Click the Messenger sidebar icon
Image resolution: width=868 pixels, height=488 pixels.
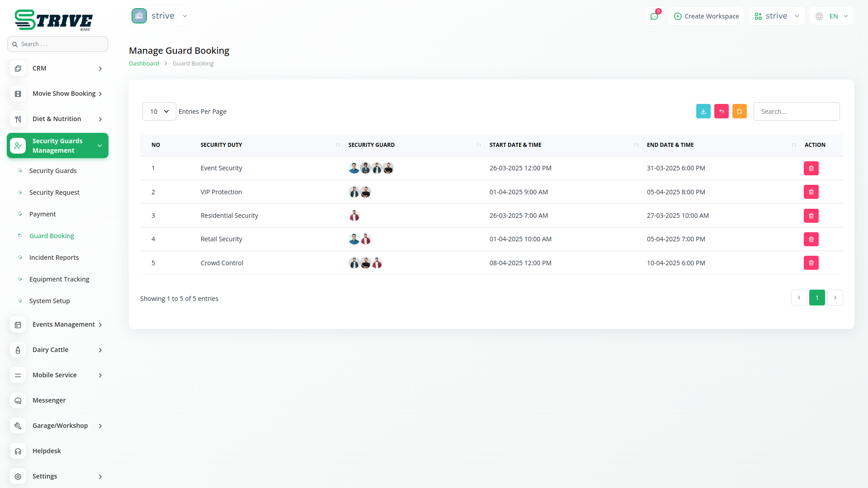(18, 400)
